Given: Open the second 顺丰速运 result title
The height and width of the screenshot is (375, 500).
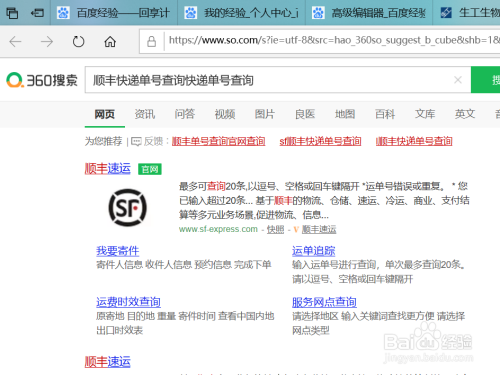Looking at the screenshot, I should (108, 362).
